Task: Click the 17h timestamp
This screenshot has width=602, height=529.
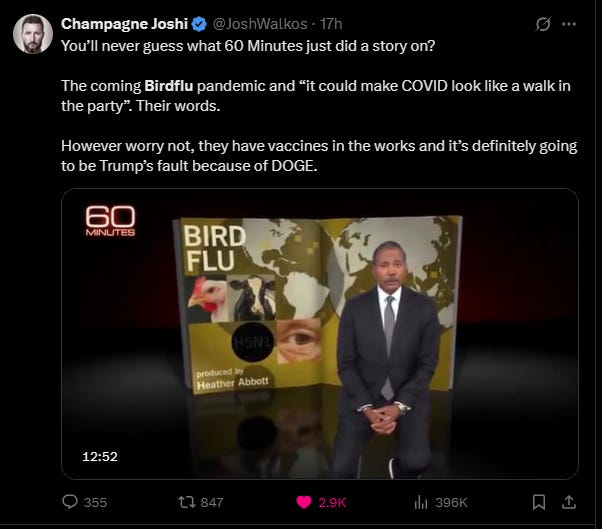Action: point(331,24)
